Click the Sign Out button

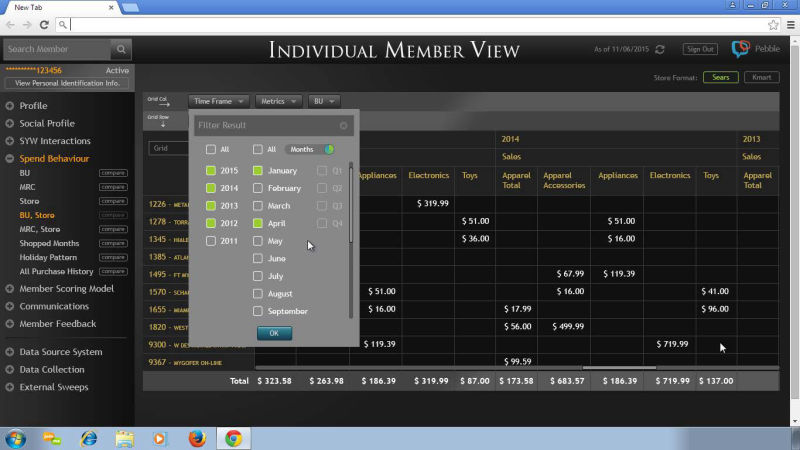tap(700, 49)
